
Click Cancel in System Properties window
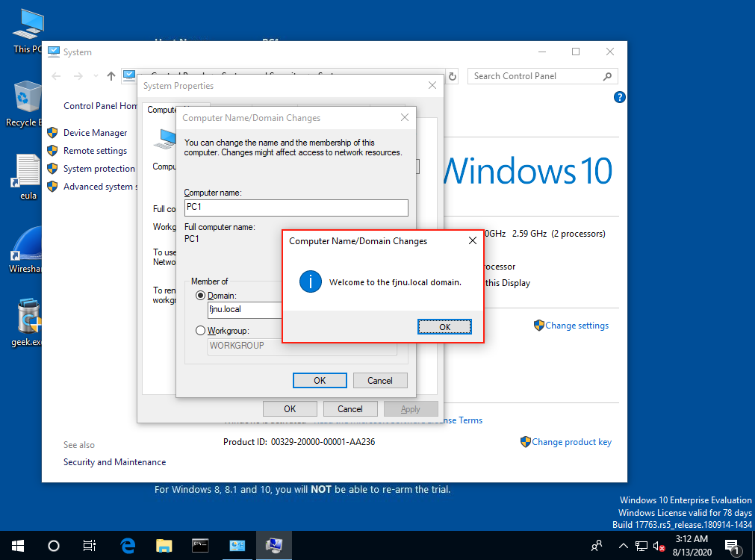[350, 409]
